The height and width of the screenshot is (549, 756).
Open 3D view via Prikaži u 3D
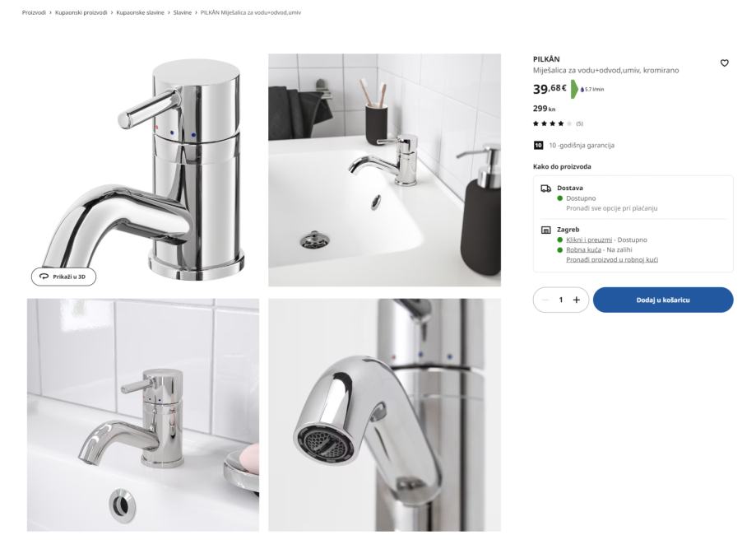pyautogui.click(x=63, y=277)
